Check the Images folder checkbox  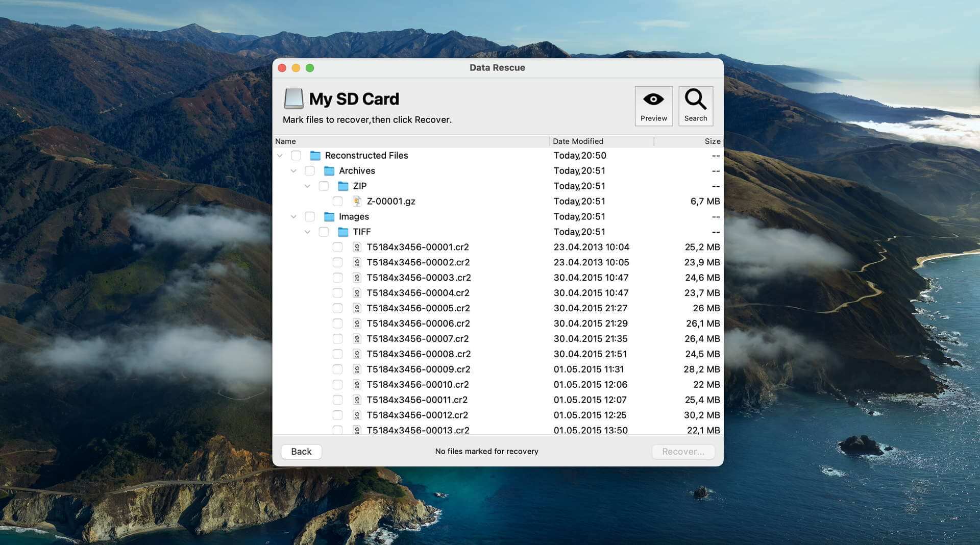pyautogui.click(x=310, y=217)
